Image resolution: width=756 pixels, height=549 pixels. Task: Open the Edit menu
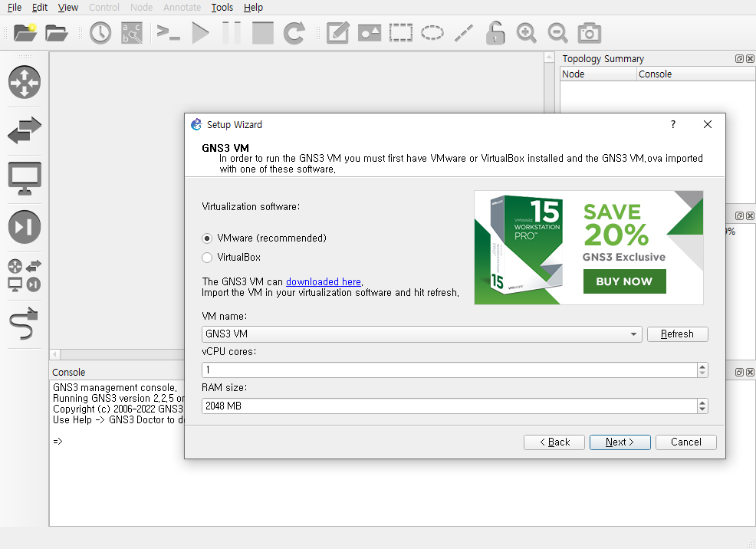tap(40, 7)
